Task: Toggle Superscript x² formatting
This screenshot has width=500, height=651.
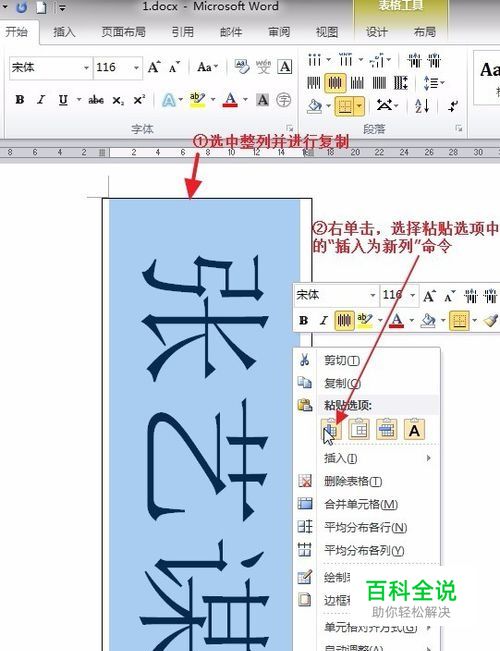Action: pyautogui.click(x=139, y=100)
